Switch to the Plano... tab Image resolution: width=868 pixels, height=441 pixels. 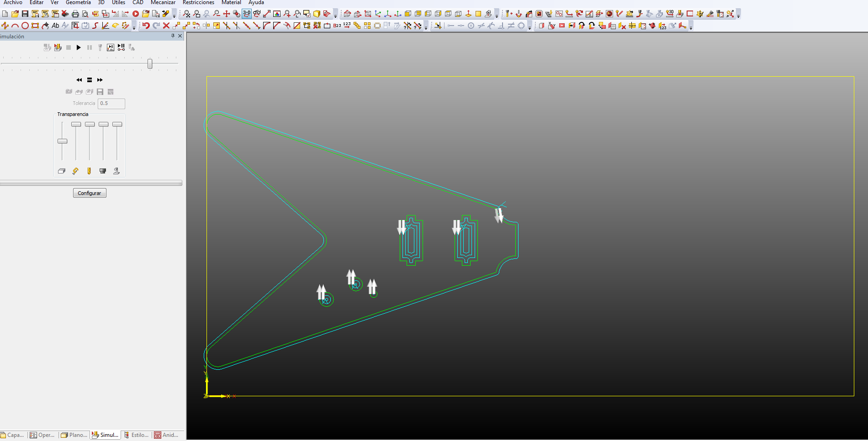click(74, 435)
